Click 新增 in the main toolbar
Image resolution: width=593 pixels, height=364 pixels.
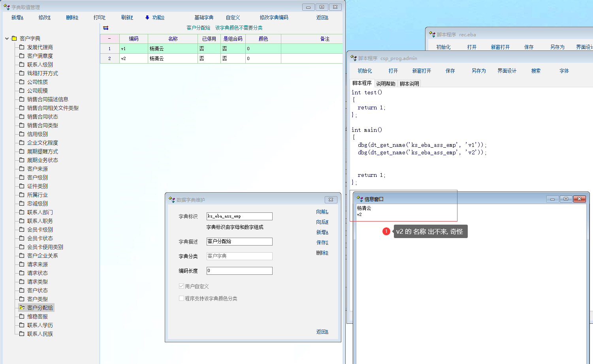pyautogui.click(x=17, y=17)
